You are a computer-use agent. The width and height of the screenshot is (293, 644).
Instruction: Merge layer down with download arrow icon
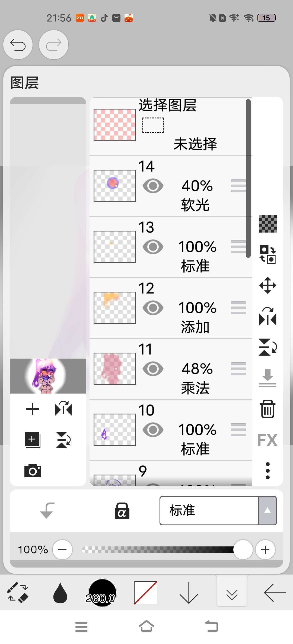[x=268, y=378]
